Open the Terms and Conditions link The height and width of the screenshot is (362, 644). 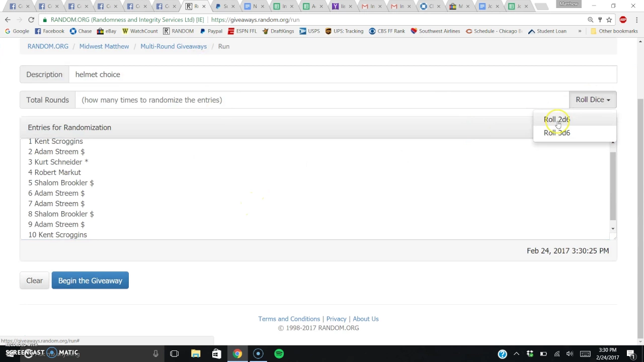click(x=289, y=319)
